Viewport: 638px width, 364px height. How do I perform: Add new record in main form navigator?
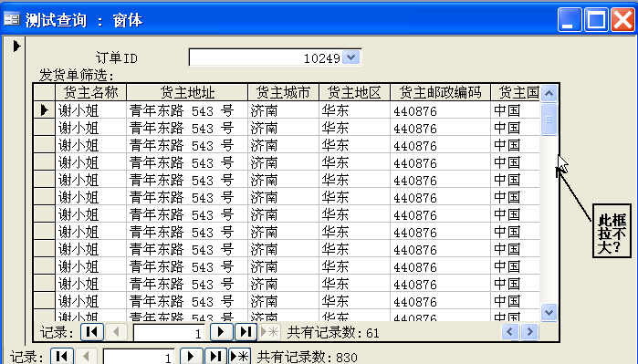pos(239,357)
